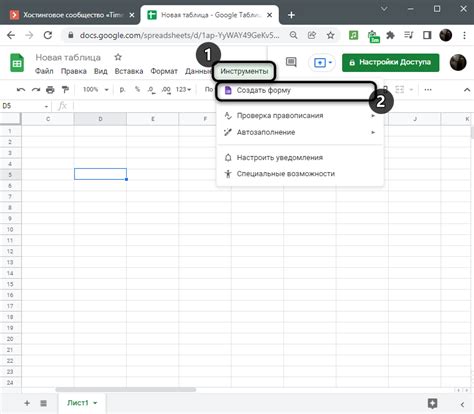
Task: Format as currency with р. button
Action: point(122,90)
